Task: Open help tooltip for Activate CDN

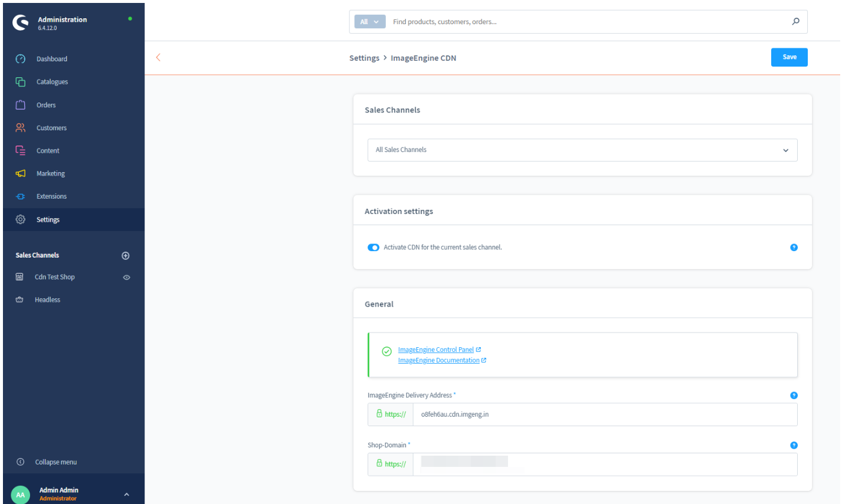Action: point(794,248)
